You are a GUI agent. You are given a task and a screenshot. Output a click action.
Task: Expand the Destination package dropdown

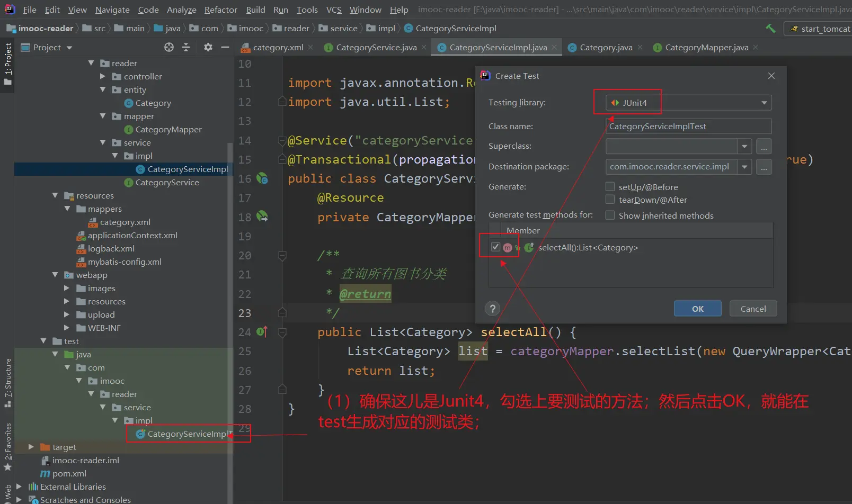coord(744,167)
